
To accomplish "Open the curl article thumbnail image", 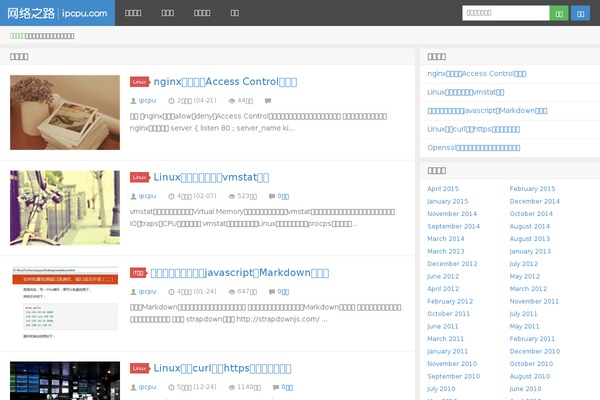I will pos(65,380).
